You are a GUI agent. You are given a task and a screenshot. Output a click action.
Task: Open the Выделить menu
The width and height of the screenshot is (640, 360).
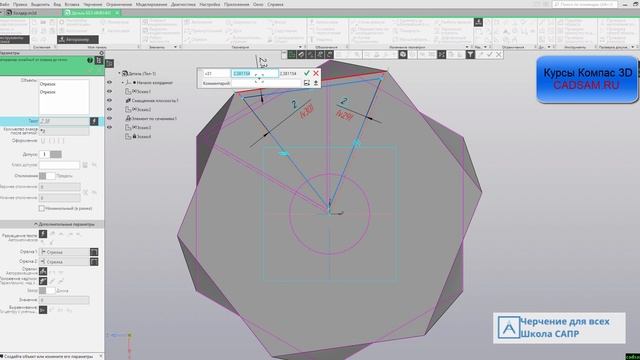40,4
